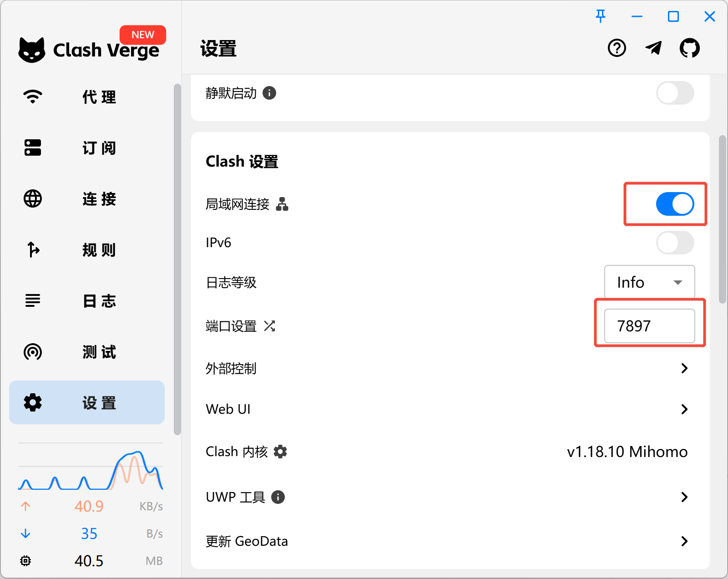728x579 pixels.
Task: Click the 40.5 memory usage value
Action: [x=89, y=561]
